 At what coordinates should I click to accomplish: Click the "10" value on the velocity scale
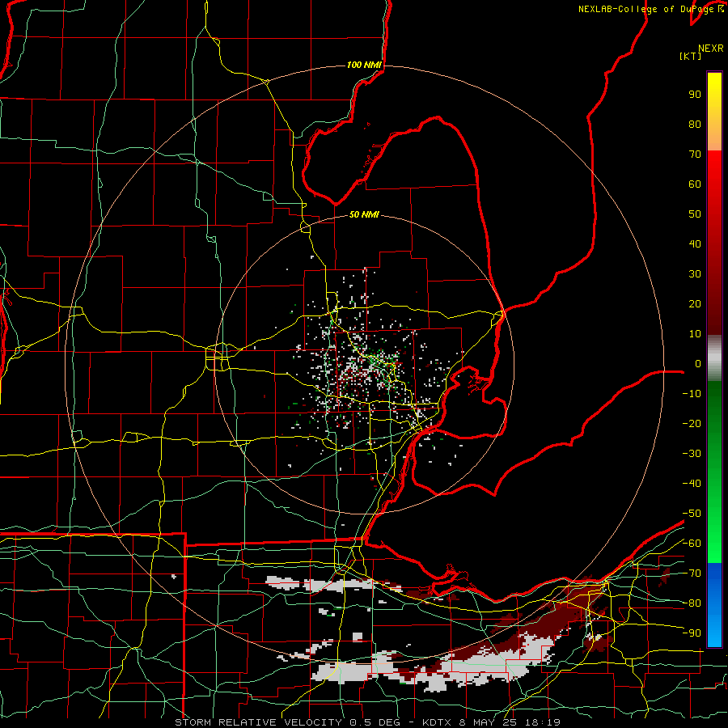695,334
